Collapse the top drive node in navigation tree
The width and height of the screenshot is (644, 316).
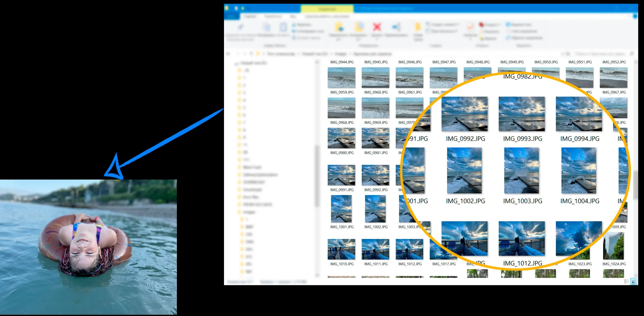[x=235, y=64]
